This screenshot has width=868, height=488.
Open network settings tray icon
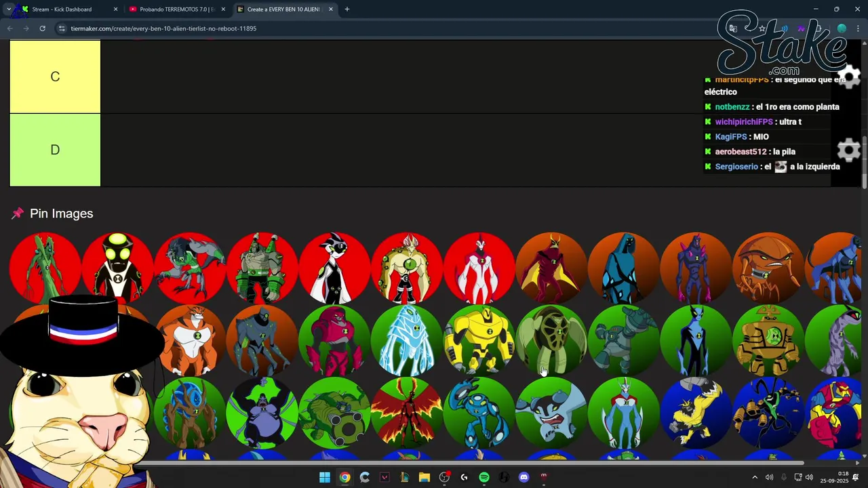(798, 477)
